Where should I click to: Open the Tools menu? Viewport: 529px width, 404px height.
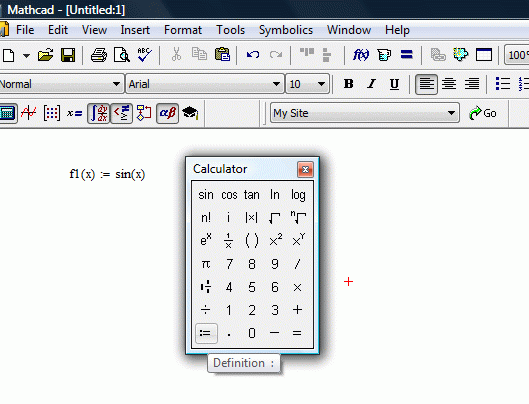230,30
